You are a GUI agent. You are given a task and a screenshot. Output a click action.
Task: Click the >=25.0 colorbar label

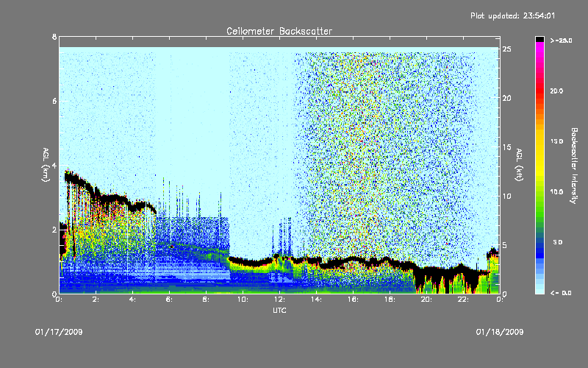point(561,40)
